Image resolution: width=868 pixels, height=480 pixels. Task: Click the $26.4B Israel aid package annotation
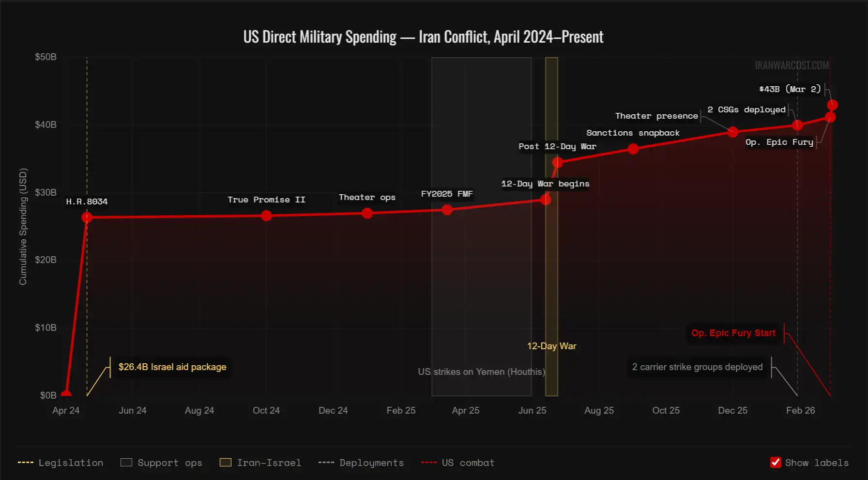click(172, 367)
